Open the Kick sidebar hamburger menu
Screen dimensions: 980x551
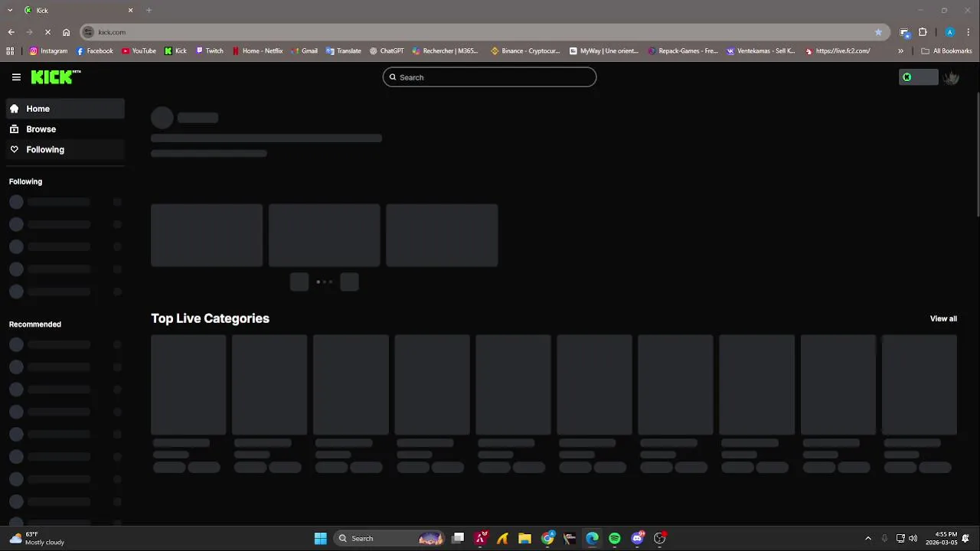16,77
